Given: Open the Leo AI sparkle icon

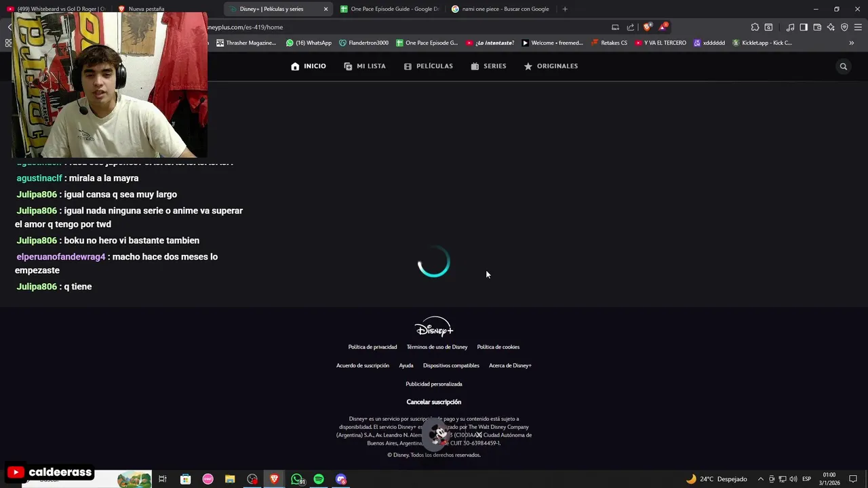Looking at the screenshot, I should (x=831, y=27).
